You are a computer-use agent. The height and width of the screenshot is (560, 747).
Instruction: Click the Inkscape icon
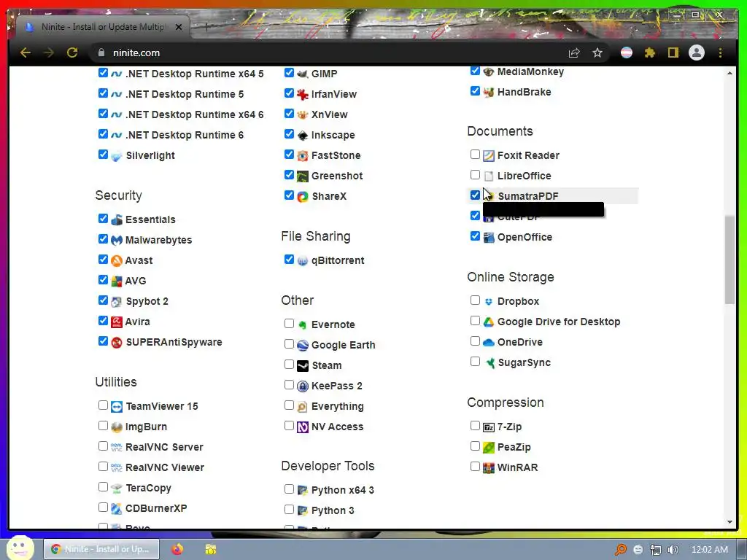click(x=303, y=136)
